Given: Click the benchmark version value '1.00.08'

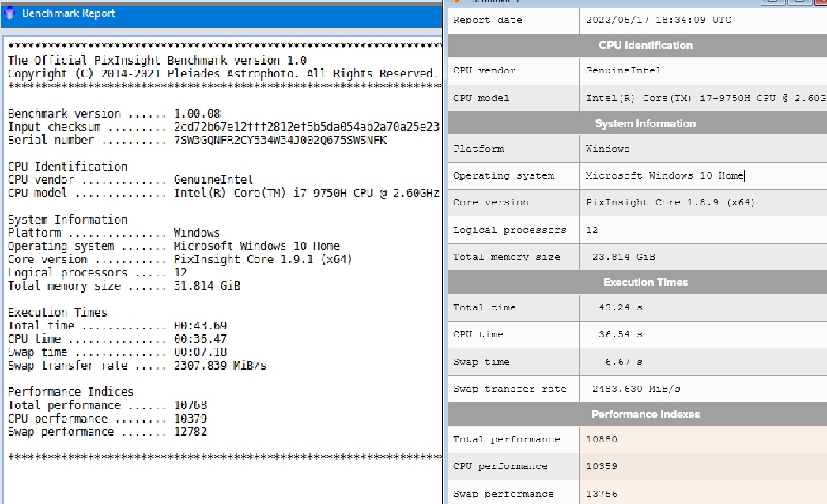Looking at the screenshot, I should [197, 113].
